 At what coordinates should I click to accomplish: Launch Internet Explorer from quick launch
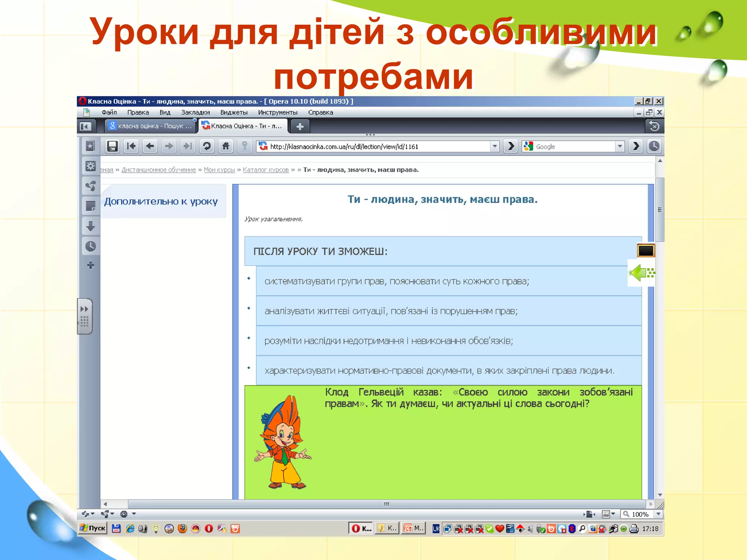click(x=130, y=528)
